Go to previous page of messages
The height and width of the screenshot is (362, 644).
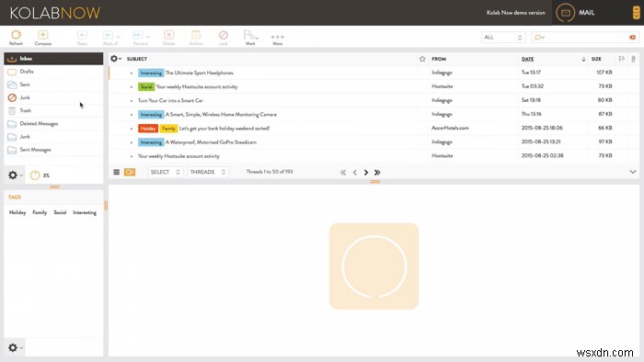click(x=355, y=173)
